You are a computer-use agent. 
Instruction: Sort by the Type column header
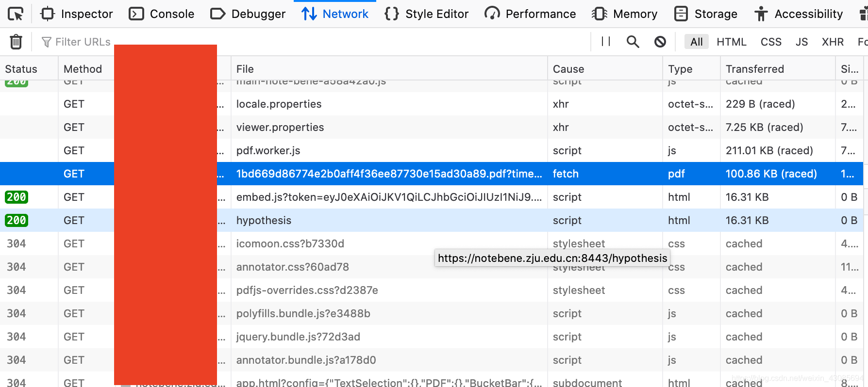click(691, 69)
